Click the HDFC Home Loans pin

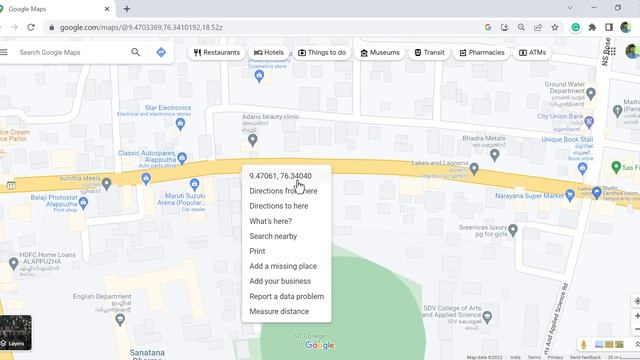tap(13, 264)
